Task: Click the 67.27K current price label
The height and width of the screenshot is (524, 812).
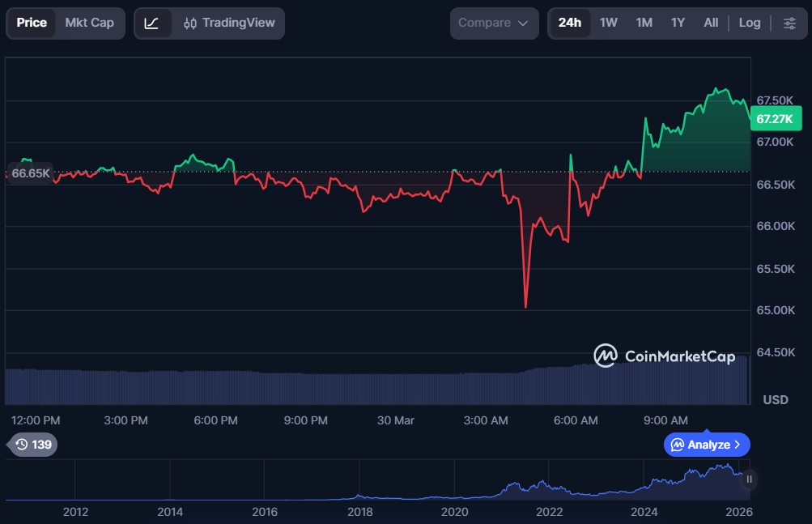Action: 775,119
